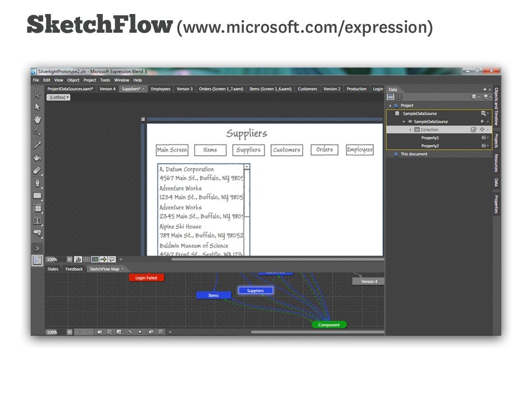The image size is (532, 399).
Task: Collapse the nested SampleDataSource node
Action: pos(404,122)
